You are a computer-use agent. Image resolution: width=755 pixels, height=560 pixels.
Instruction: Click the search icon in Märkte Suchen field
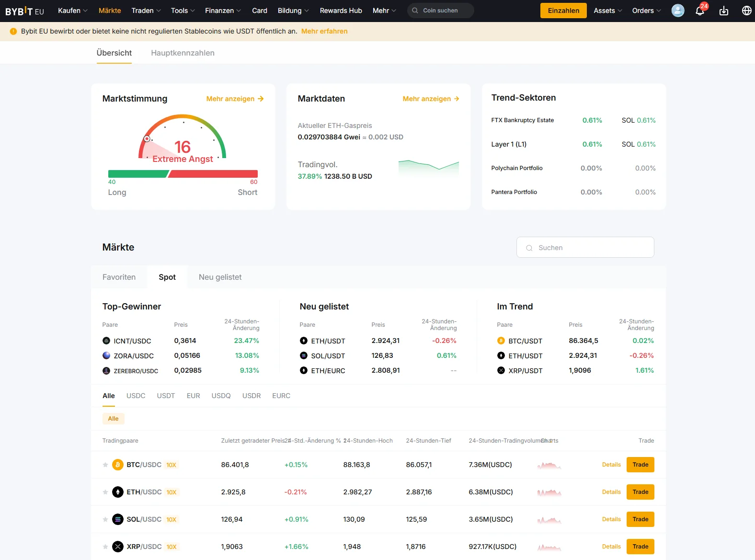(x=529, y=248)
